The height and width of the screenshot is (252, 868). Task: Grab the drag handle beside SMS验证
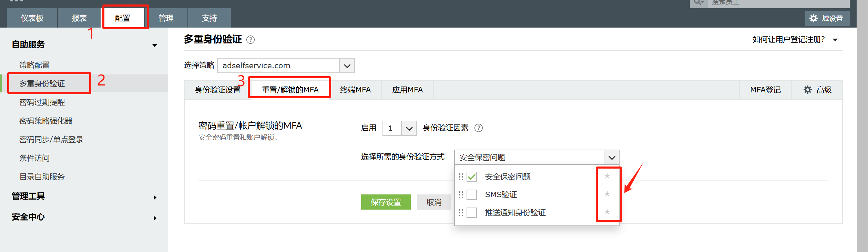461,195
